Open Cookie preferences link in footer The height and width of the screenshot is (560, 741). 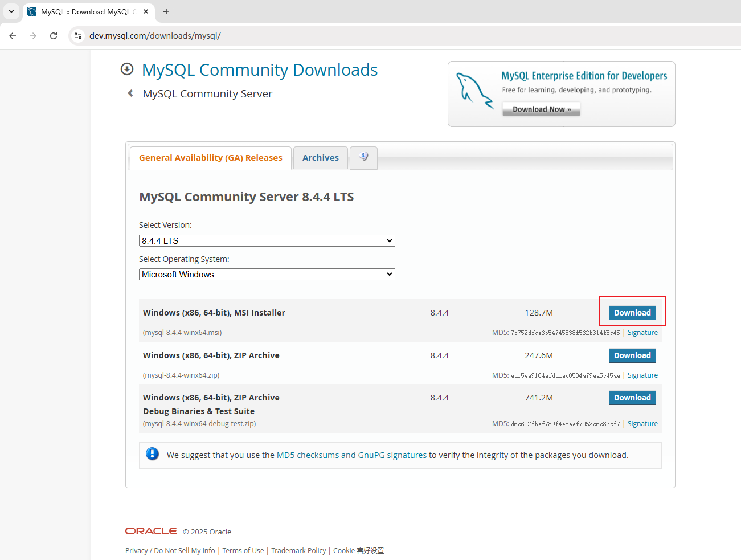coord(359,551)
